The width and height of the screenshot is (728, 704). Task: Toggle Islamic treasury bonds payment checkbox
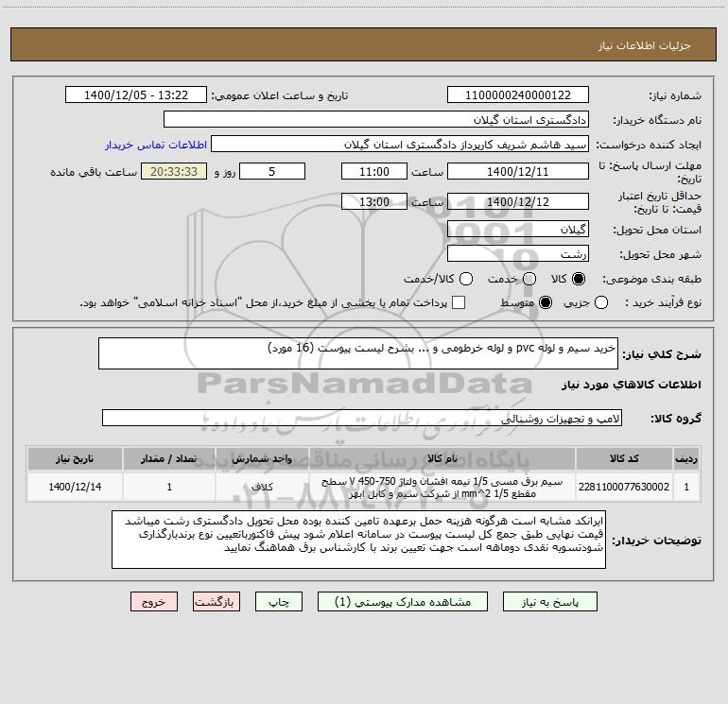[459, 302]
